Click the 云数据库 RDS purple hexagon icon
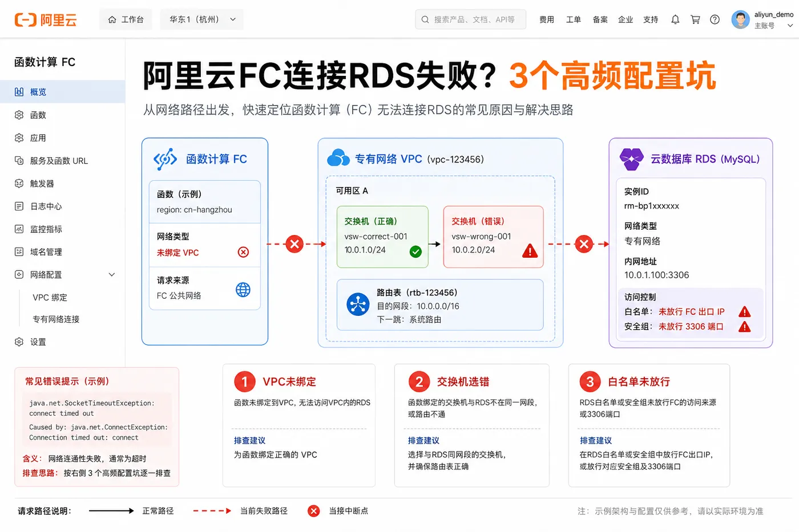The image size is (799, 532). [632, 159]
